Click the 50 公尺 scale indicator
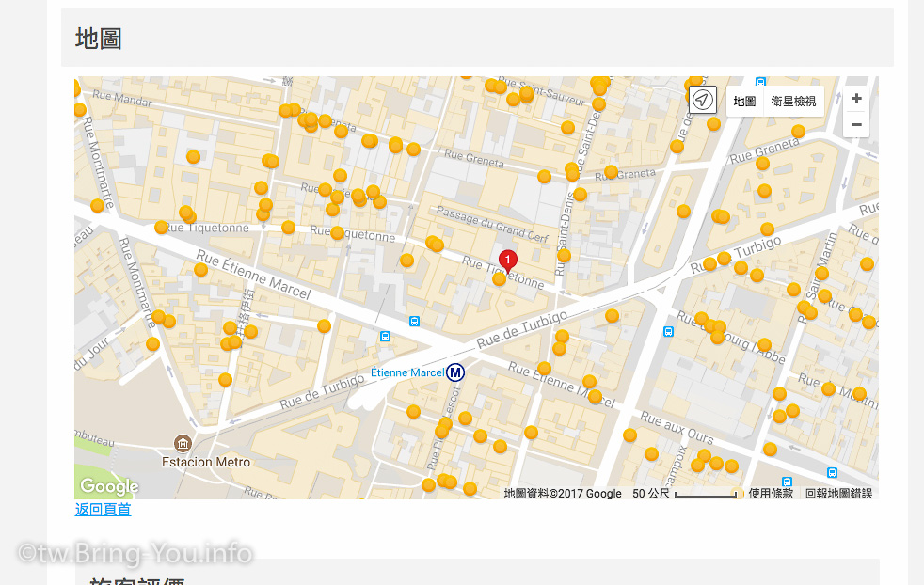The image size is (924, 585). [x=685, y=494]
